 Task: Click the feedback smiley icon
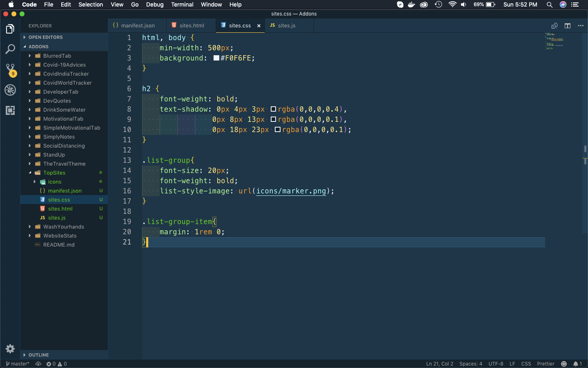pyautogui.click(x=564, y=364)
